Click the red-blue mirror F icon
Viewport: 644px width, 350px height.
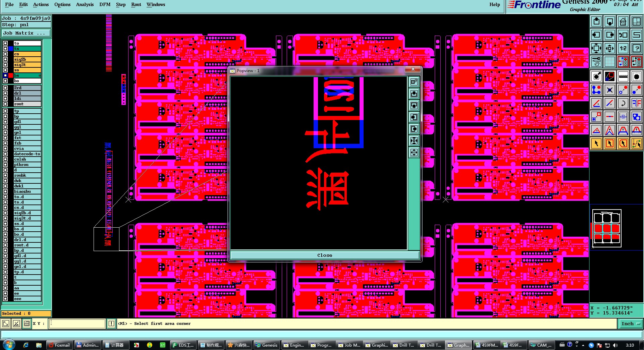pos(636,103)
